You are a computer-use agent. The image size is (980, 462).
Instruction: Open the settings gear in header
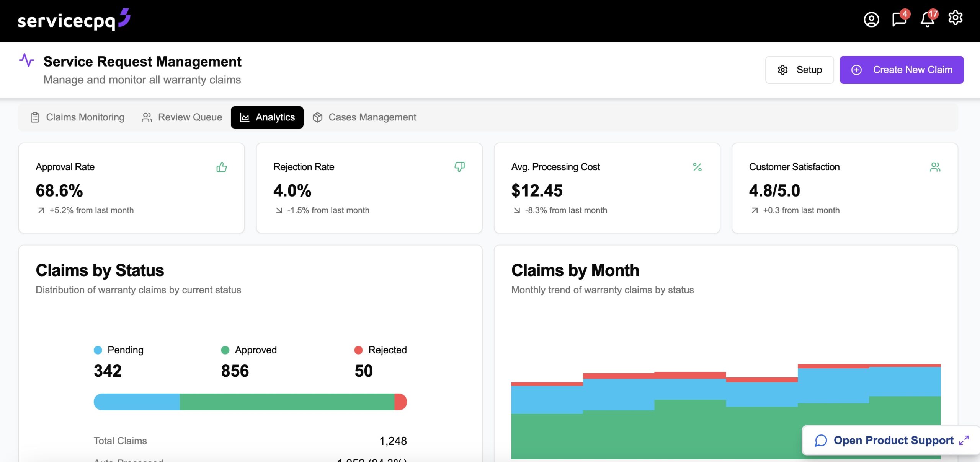tap(955, 18)
